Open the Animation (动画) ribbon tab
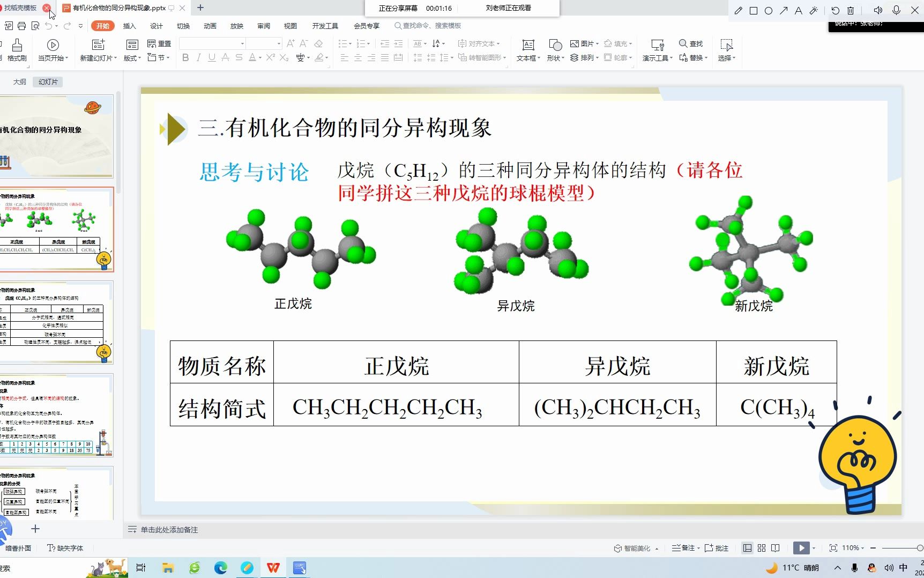The width and height of the screenshot is (924, 578). coord(210,26)
